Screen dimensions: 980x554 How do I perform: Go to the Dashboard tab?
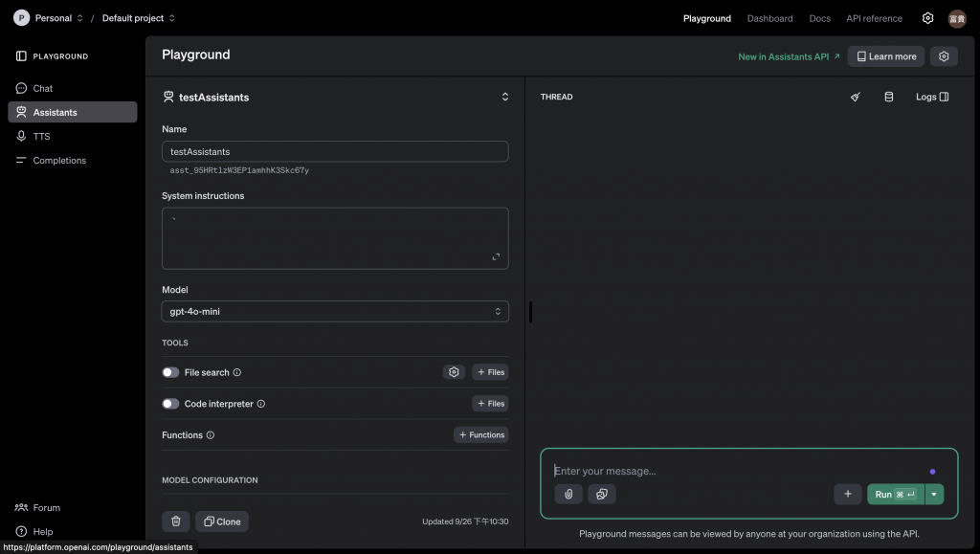pyautogui.click(x=769, y=18)
